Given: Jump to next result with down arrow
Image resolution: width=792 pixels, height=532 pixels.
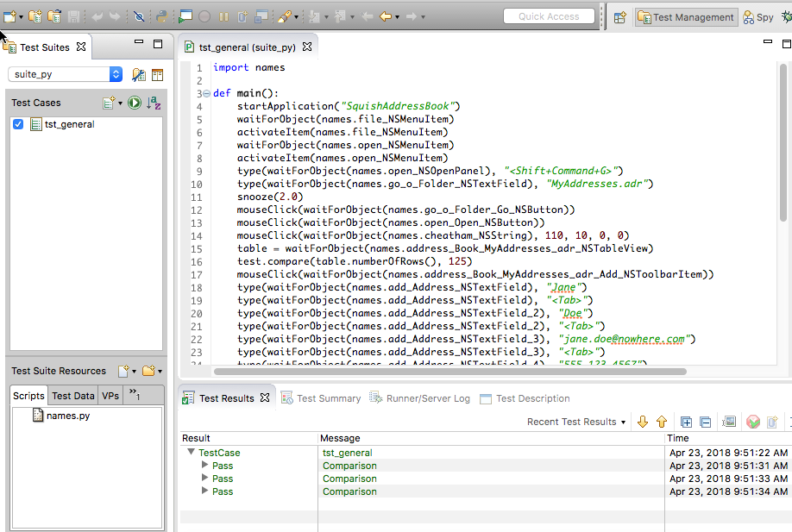Looking at the screenshot, I should point(642,422).
